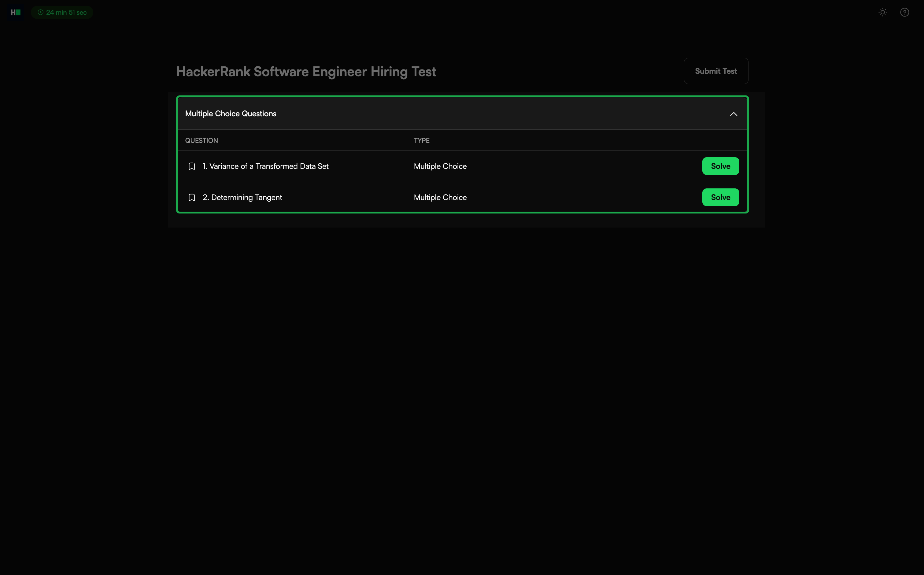Image resolution: width=924 pixels, height=575 pixels.
Task: Click the Submit Test button
Action: coord(716,71)
